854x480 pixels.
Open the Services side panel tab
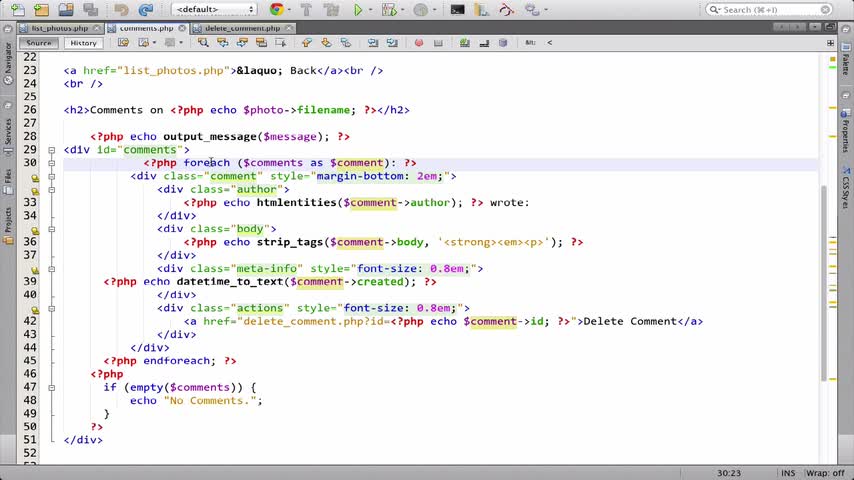pos(8,137)
